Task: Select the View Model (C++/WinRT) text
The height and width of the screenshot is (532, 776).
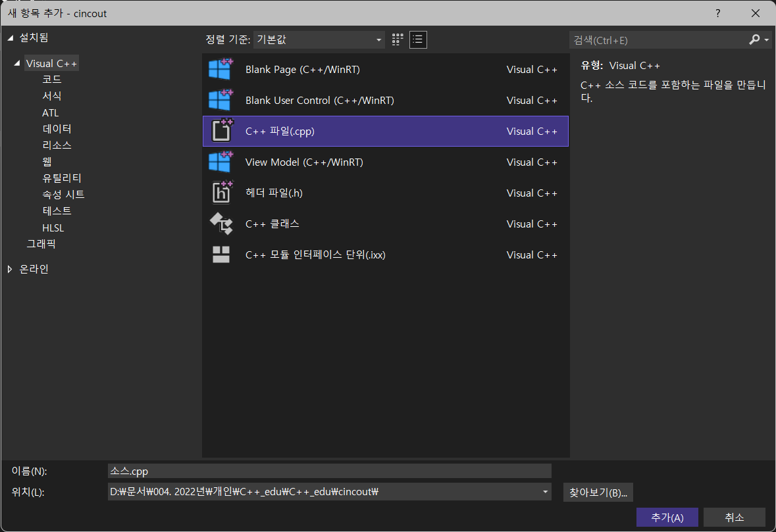Action: (x=304, y=162)
